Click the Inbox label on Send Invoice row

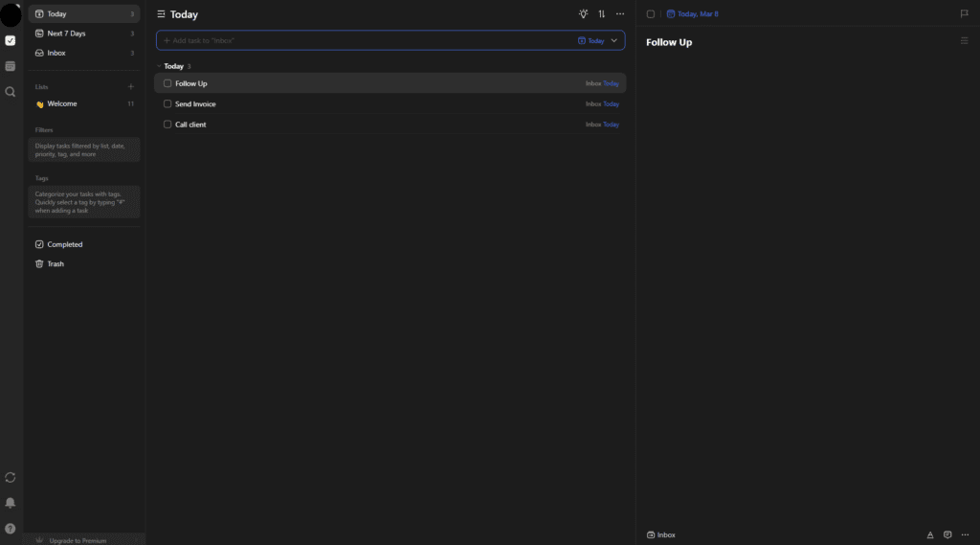pyautogui.click(x=593, y=103)
